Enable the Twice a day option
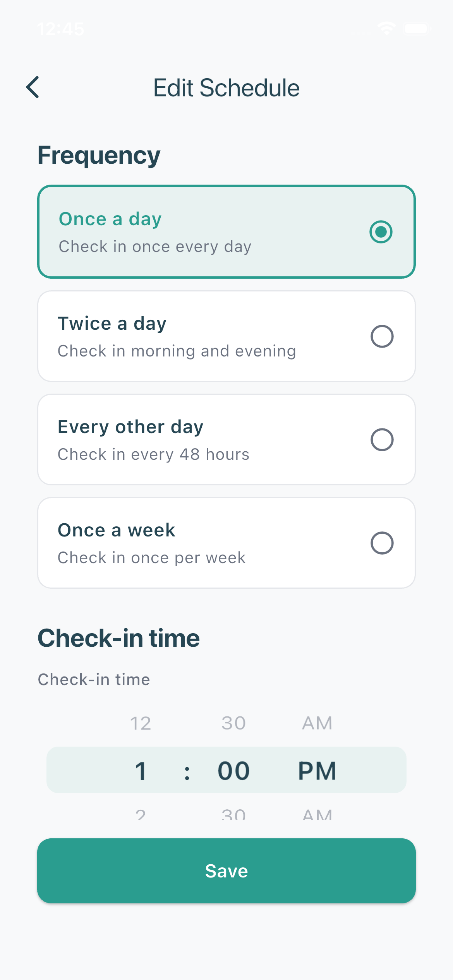 coord(381,336)
